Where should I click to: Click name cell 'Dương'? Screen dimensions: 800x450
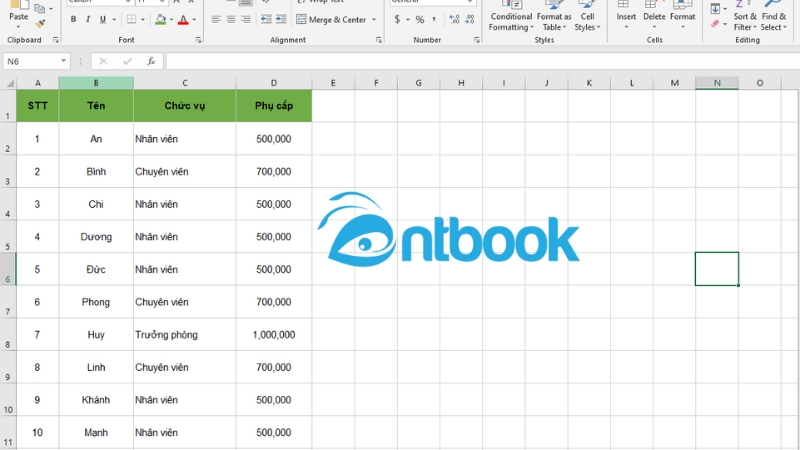pos(96,237)
